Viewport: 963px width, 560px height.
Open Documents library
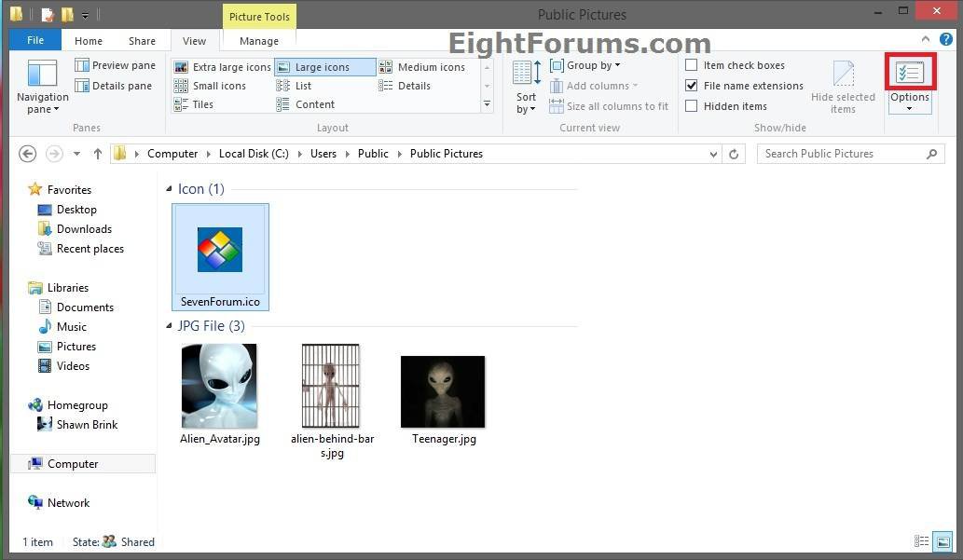pos(76,307)
